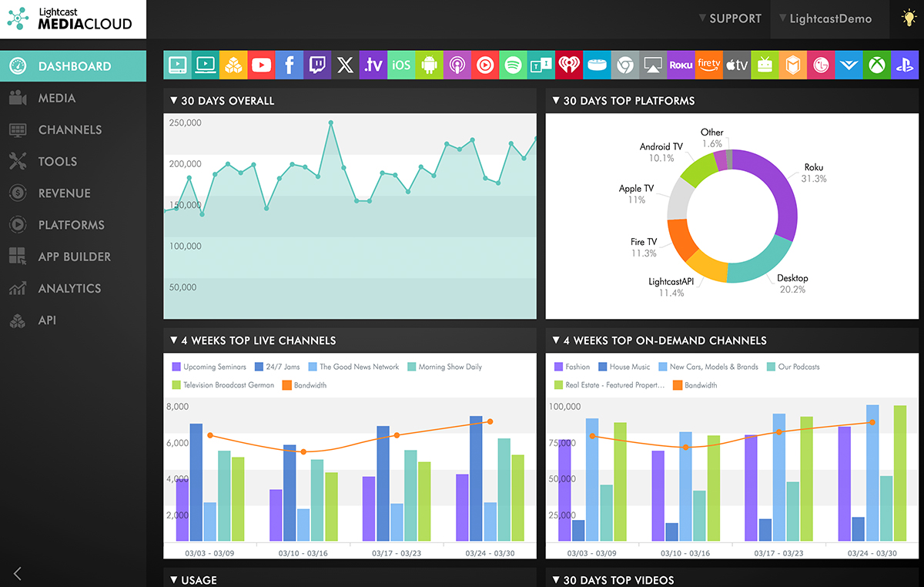Collapse the 30 Days Overall panel
924x587 pixels.
[x=173, y=101]
